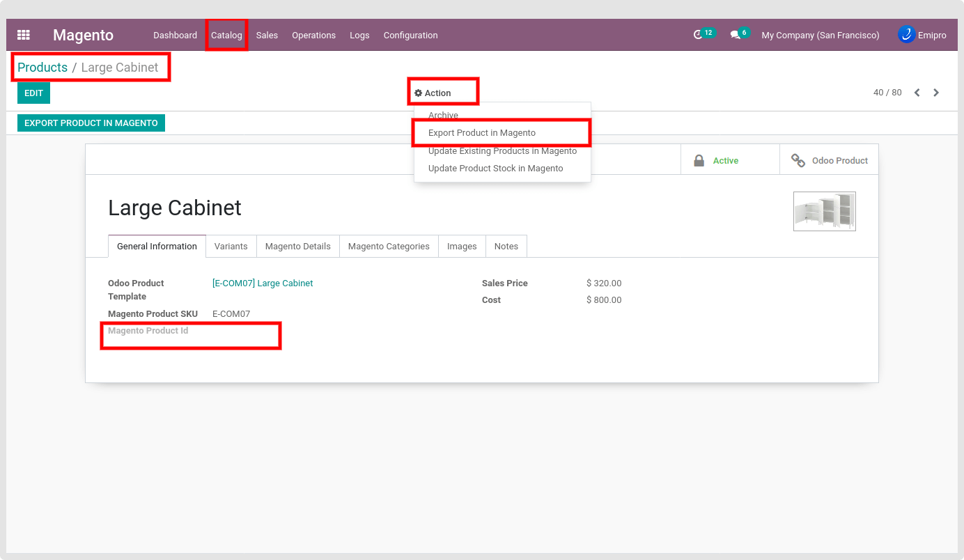964x560 pixels.
Task: Switch to the Notes tab
Action: click(506, 246)
